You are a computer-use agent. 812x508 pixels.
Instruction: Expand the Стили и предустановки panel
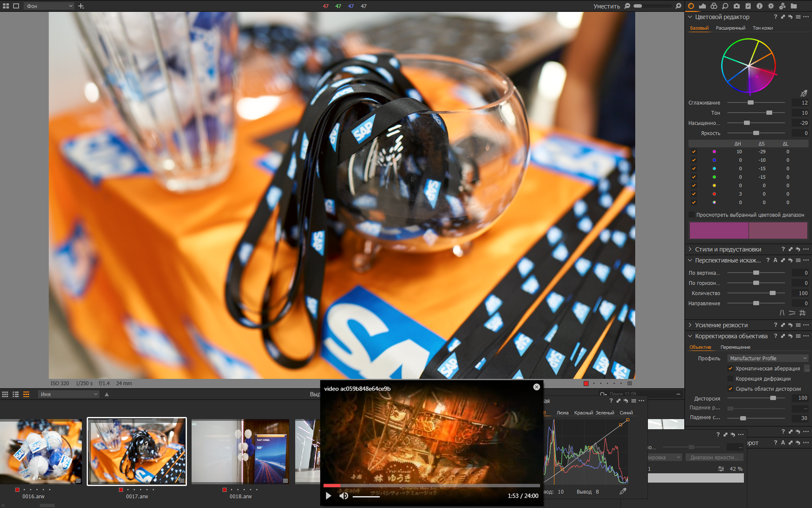click(x=690, y=249)
